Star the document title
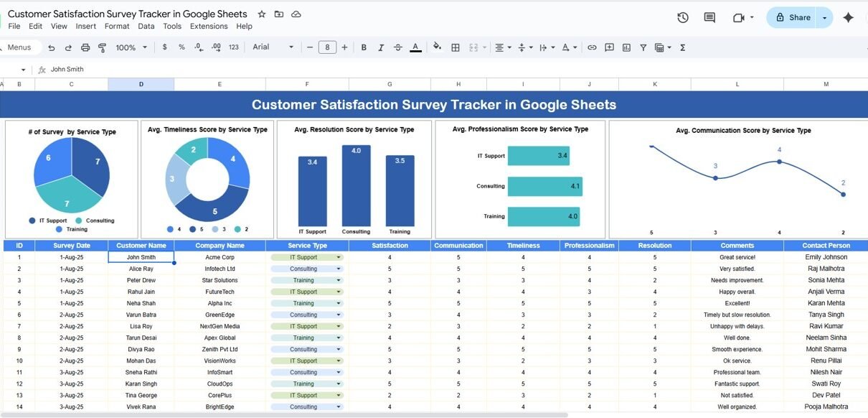 pos(262,14)
